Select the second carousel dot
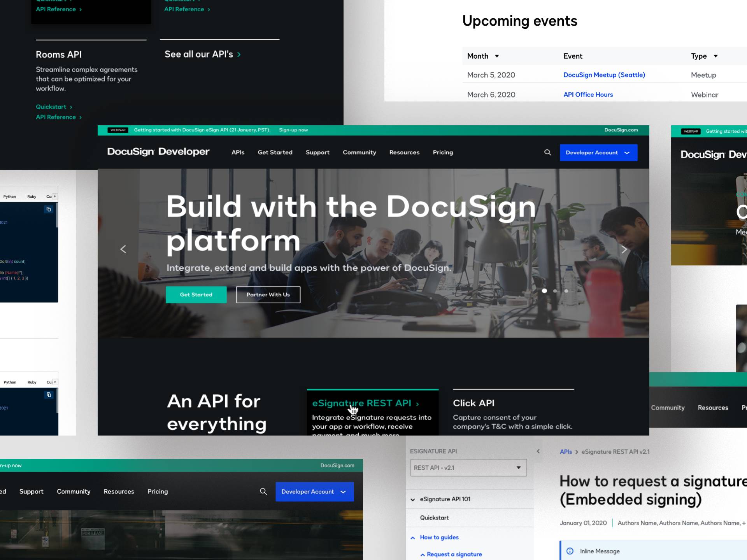 (555, 291)
